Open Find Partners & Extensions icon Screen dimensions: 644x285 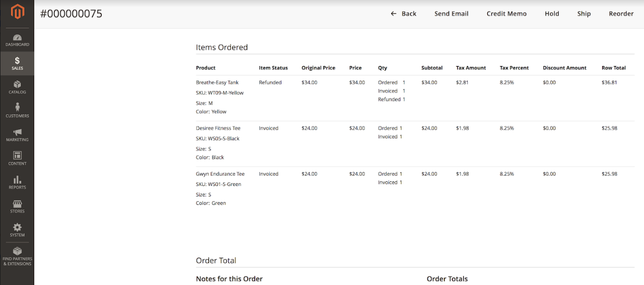point(17,251)
